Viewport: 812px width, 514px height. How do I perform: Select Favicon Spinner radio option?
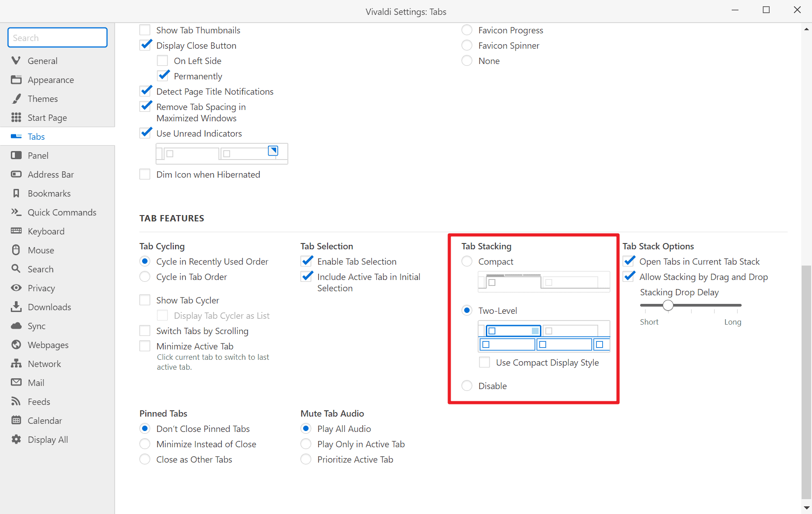(467, 46)
